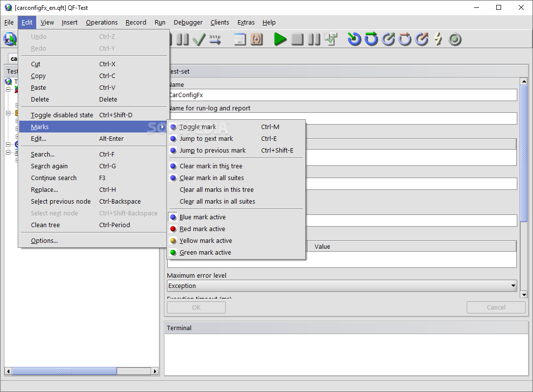
Task: Click the QF-Test globe icon at toolbar start
Action: [x=10, y=39]
